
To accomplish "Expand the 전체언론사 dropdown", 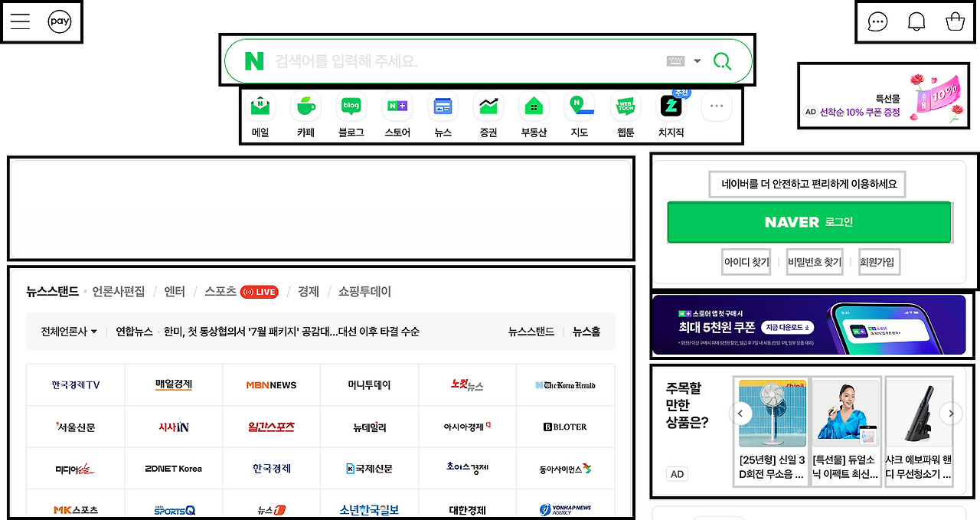I will tap(69, 332).
